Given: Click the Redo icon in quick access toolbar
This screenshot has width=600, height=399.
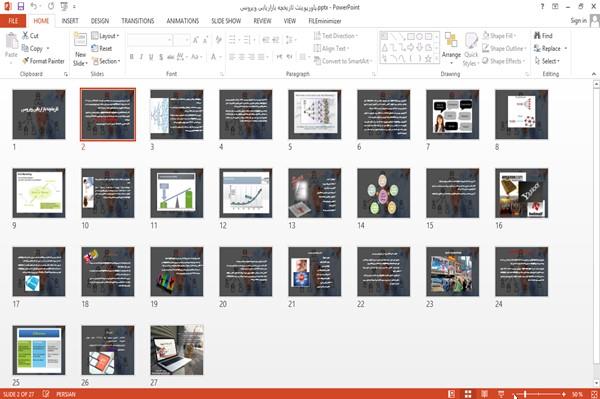Looking at the screenshot, I should [x=51, y=7].
